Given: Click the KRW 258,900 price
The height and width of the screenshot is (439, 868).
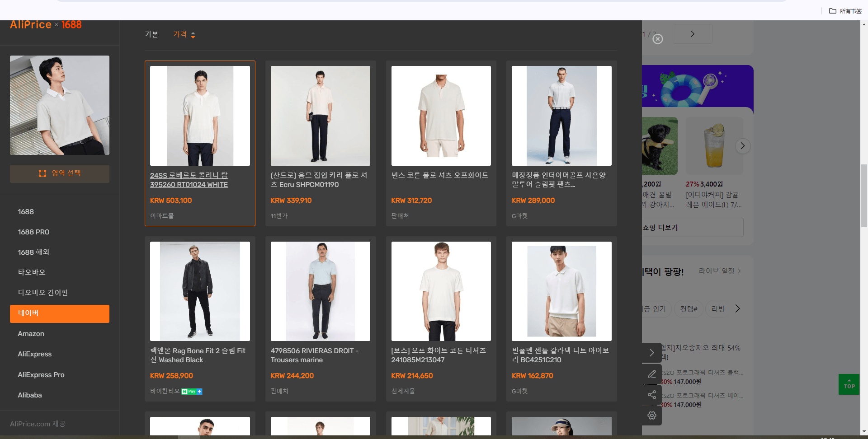Looking at the screenshot, I should (x=171, y=376).
